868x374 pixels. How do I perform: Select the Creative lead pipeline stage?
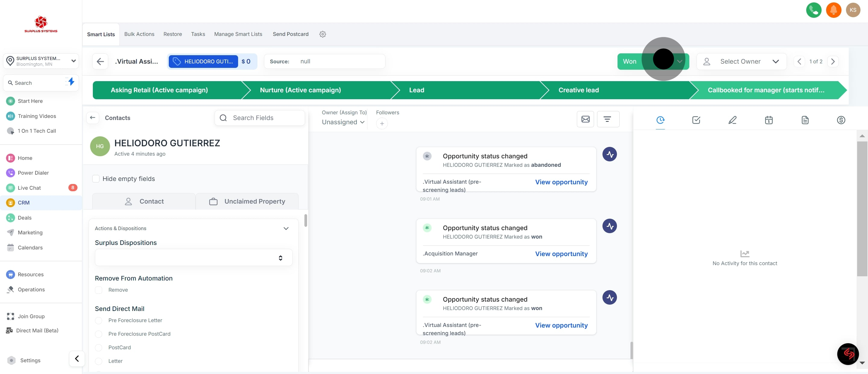[x=578, y=90]
